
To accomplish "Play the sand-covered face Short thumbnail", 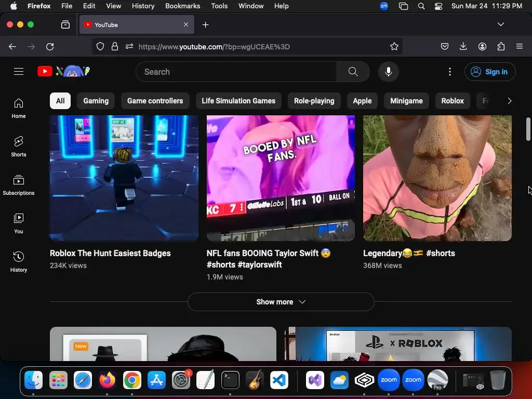I will pos(437,178).
